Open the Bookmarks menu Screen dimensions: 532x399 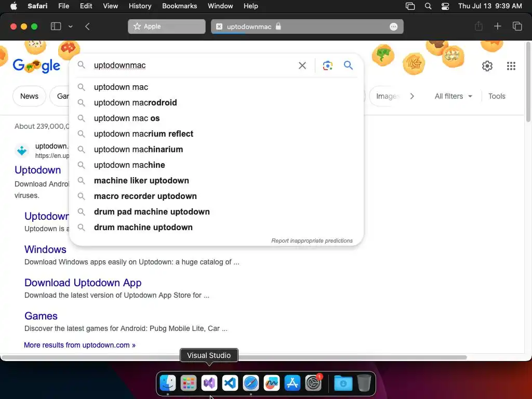pyautogui.click(x=179, y=6)
